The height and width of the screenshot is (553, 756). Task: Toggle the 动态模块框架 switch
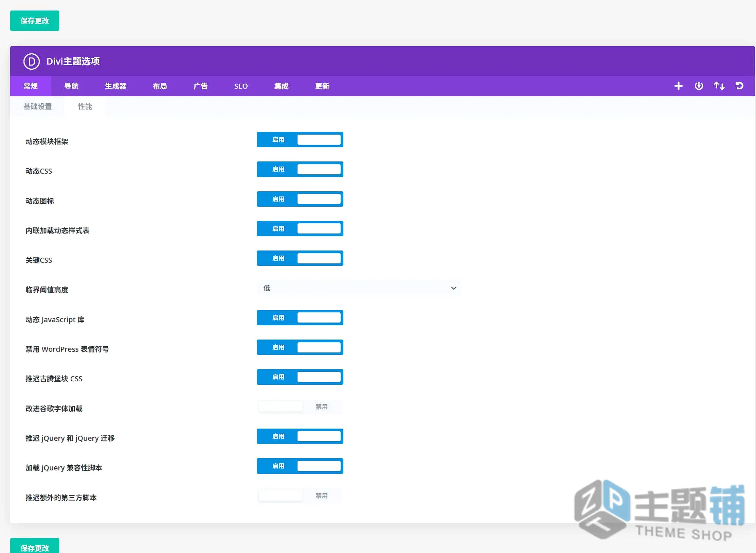click(x=300, y=140)
